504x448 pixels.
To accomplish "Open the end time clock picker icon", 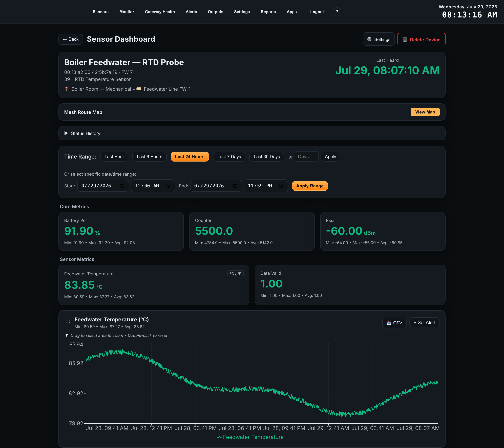I will pyautogui.click(x=281, y=186).
